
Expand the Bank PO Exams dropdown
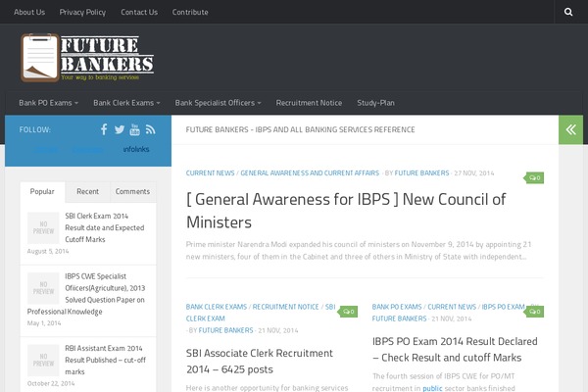[x=48, y=102]
